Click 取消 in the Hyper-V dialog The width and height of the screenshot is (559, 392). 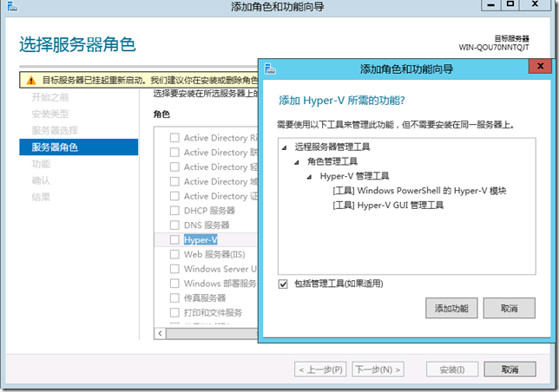pos(509,309)
